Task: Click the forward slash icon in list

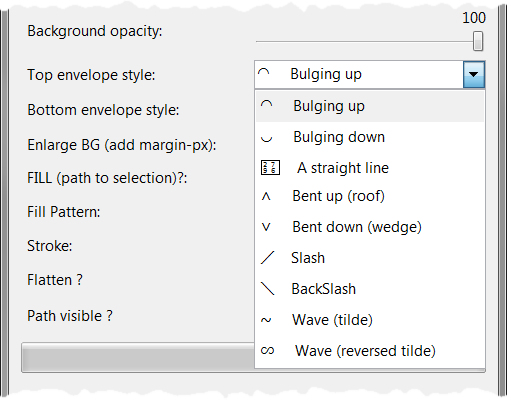Action: [x=267, y=258]
